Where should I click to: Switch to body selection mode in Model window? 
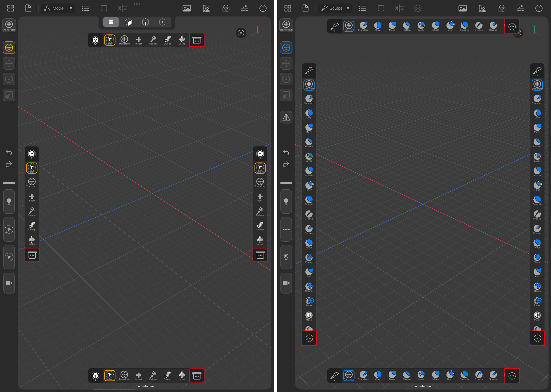point(111,22)
